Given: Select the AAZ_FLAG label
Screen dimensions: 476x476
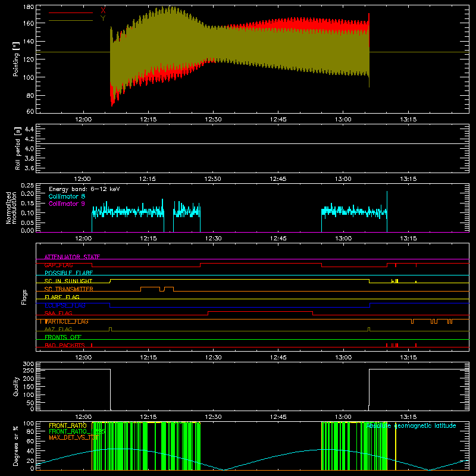Looking at the screenshot, I should (x=58, y=329).
